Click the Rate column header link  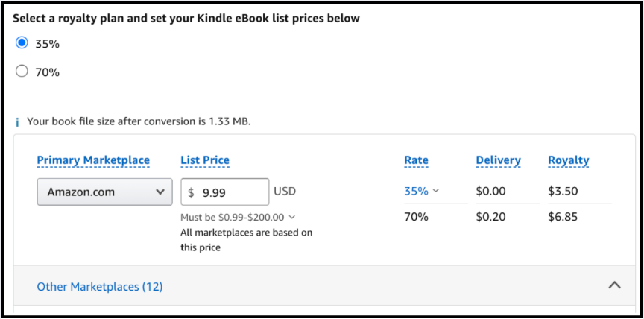point(416,160)
